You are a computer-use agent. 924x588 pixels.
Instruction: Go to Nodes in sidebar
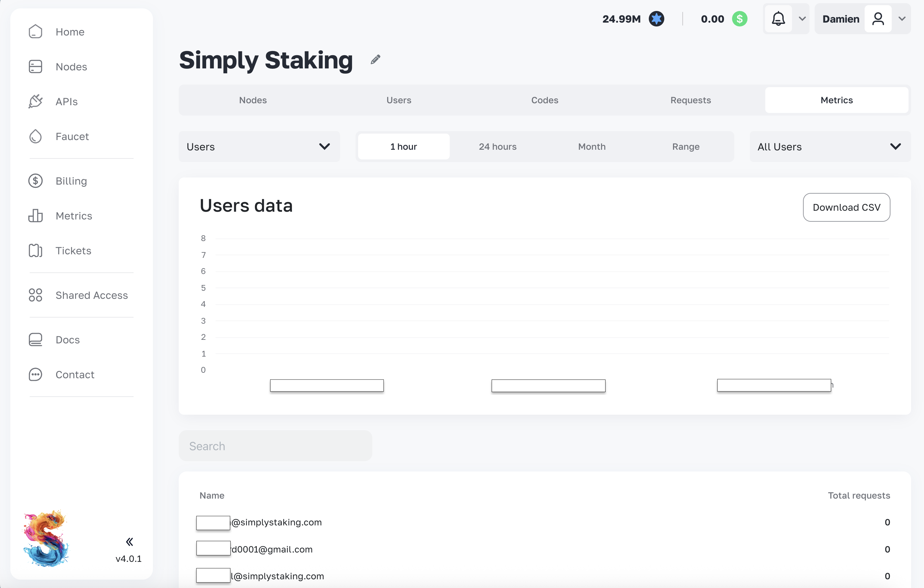(x=71, y=67)
